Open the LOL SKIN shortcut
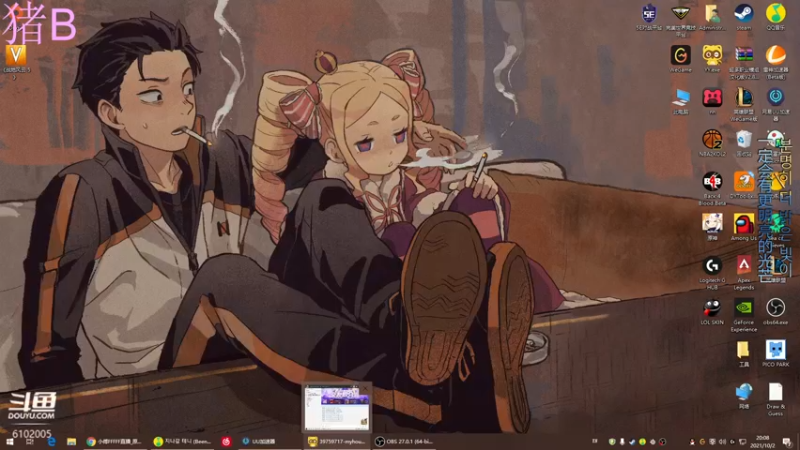The image size is (800, 450). click(712, 312)
